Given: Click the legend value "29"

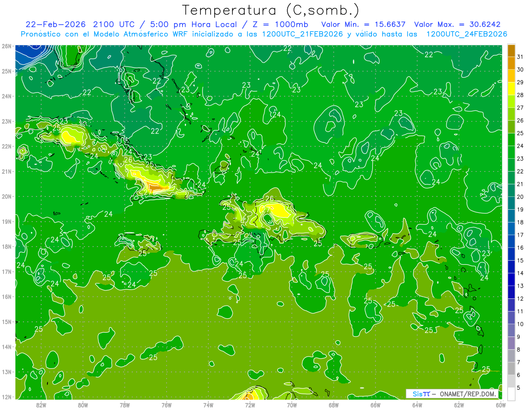Looking at the screenshot, I should 520,82.
